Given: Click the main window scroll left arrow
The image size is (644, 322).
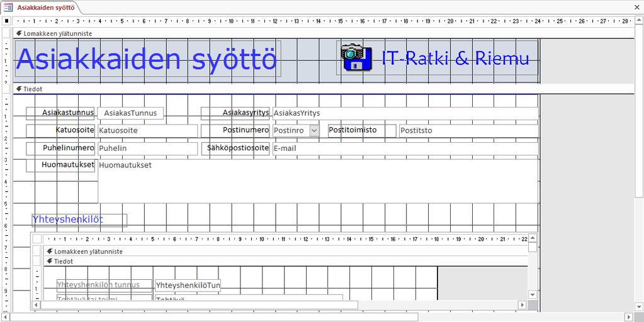Looking at the screenshot, I should (x=6, y=317).
